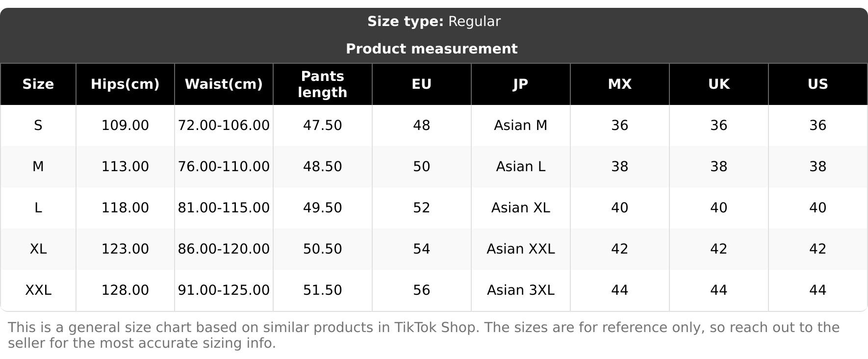
Task: Click the JP column header
Action: coord(520,84)
